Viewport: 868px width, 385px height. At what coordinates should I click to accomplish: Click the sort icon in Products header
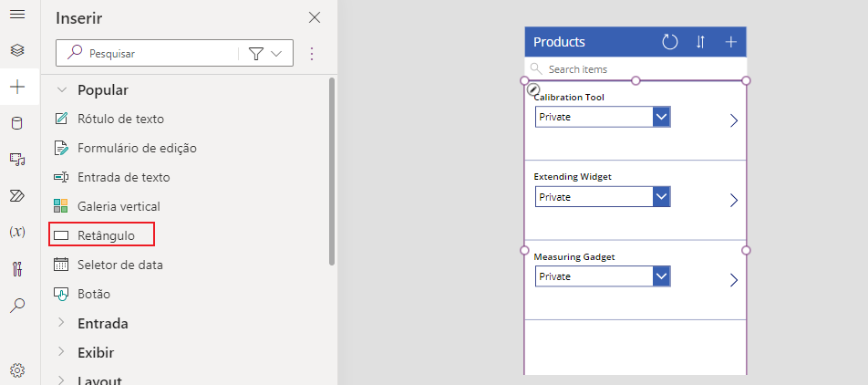pyautogui.click(x=700, y=42)
